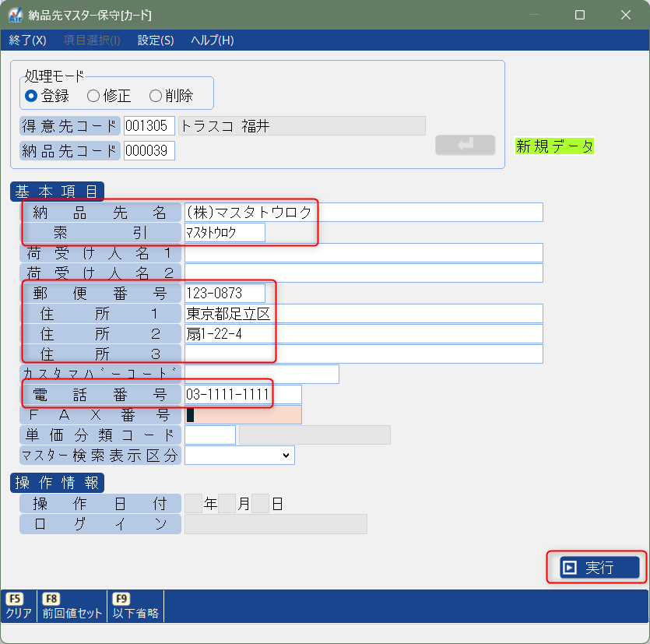Screen dimensions: 650x644
Task: Click the application icon in the title bar
Action: pos(15,15)
